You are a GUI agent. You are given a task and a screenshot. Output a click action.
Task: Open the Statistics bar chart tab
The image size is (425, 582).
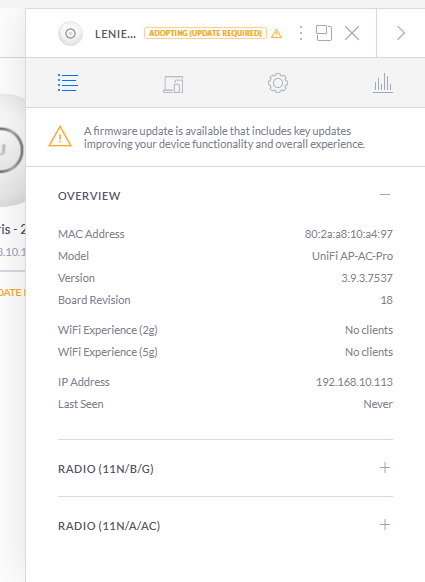pyautogui.click(x=383, y=83)
